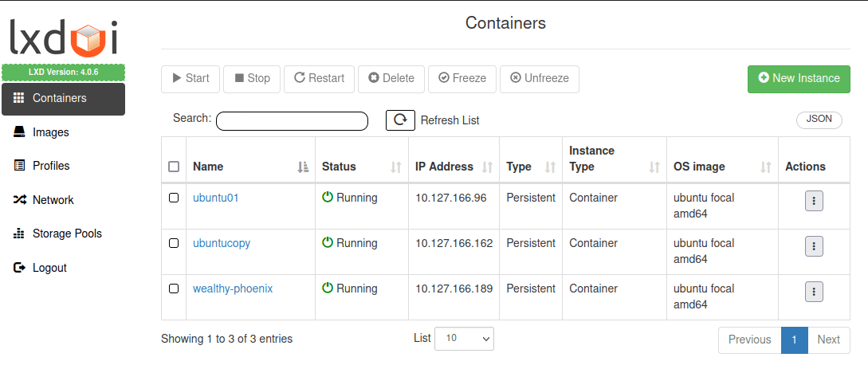
Task: Go to Images in sidebar
Action: click(50, 132)
